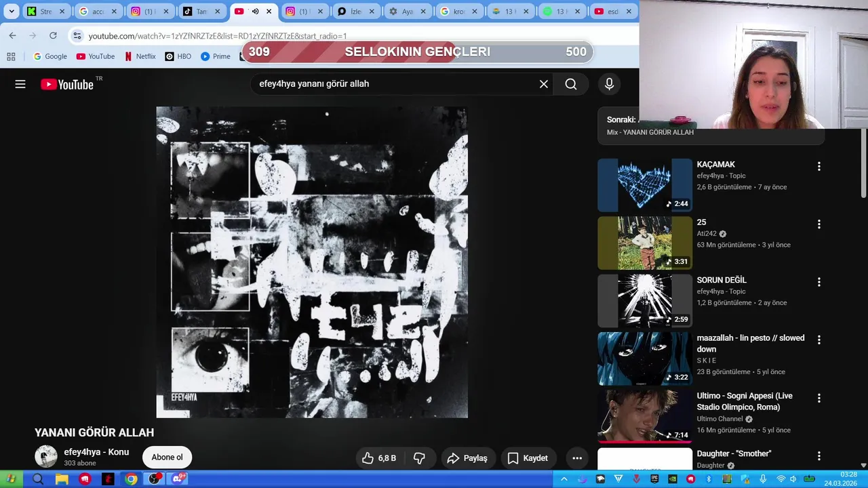Clear the search box with the X
The image size is (868, 488).
(x=543, y=84)
